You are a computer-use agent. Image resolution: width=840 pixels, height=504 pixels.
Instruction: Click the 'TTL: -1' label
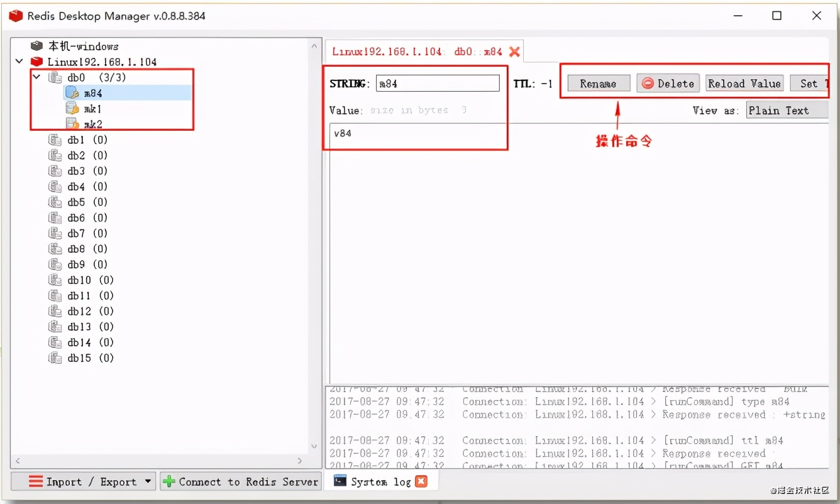pos(533,84)
